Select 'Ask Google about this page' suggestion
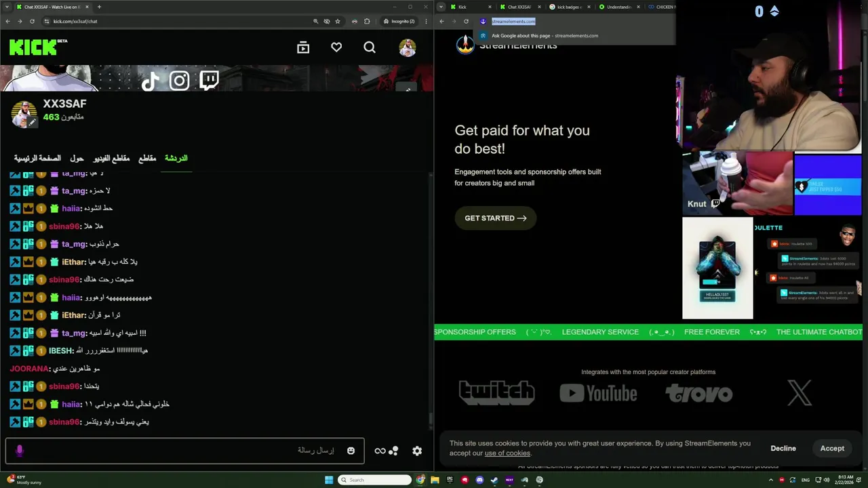The height and width of the screenshot is (488, 868). click(545, 35)
